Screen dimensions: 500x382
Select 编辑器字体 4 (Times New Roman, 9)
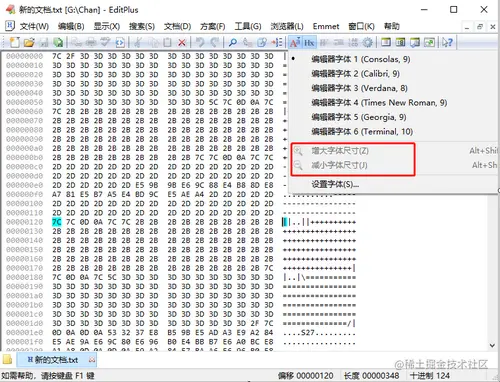379,103
